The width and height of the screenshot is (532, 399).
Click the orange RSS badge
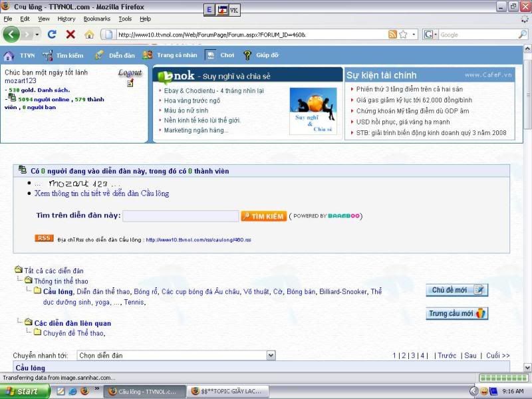click(x=44, y=238)
